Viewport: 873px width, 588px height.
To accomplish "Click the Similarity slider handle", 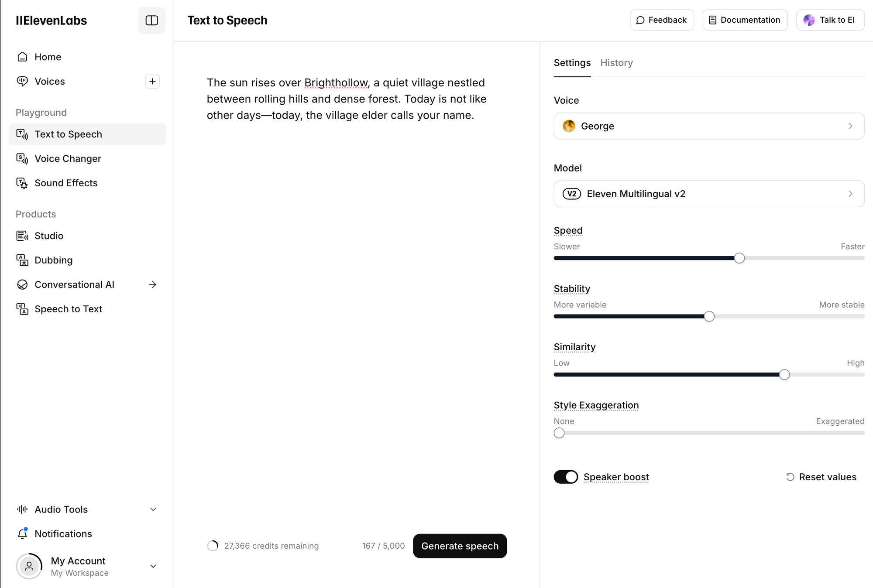I will (784, 375).
